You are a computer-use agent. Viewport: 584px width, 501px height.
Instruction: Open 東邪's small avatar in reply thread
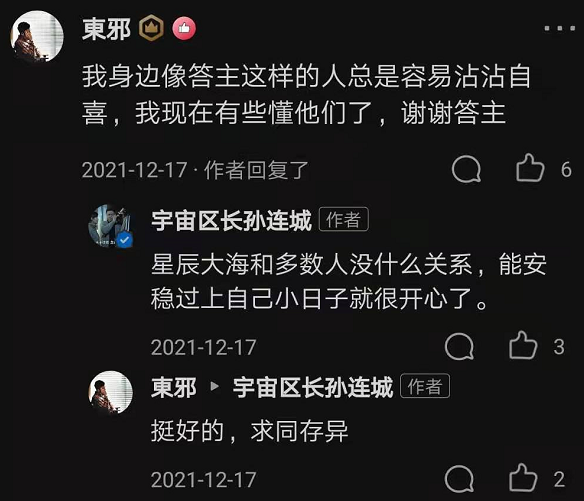pos(111,392)
